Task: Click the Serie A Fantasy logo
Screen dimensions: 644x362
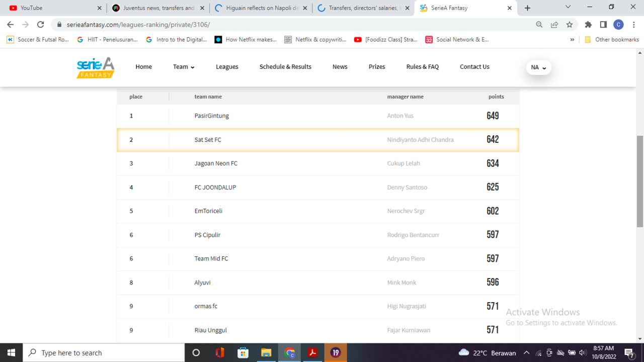Action: point(96,67)
